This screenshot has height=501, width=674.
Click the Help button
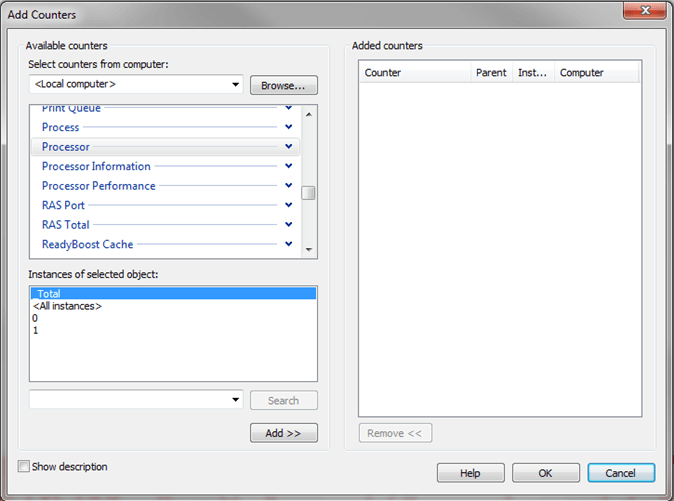(470, 473)
